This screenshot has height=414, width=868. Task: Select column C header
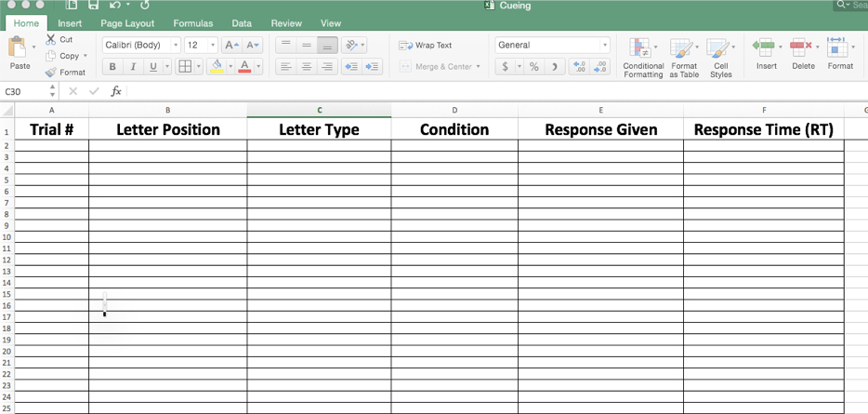[320, 111]
